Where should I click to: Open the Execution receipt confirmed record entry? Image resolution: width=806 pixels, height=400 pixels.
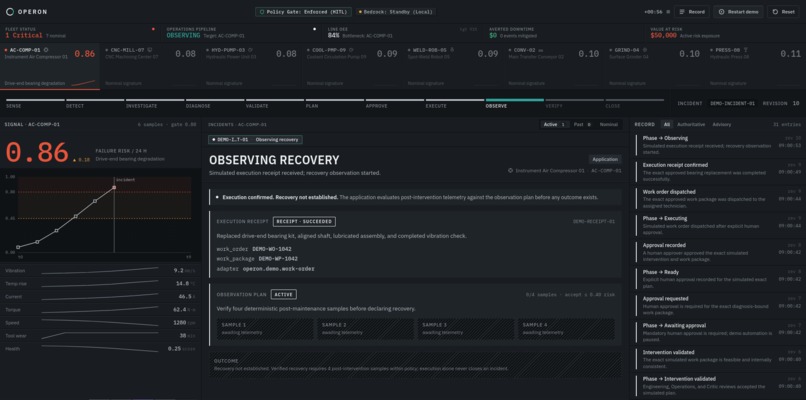(718, 172)
